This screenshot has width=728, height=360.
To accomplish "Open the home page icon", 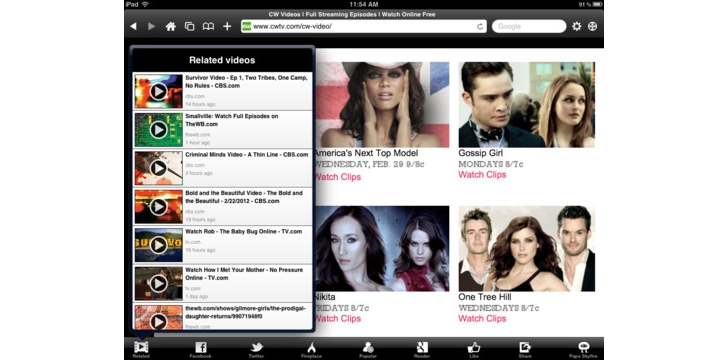I will coord(170,26).
